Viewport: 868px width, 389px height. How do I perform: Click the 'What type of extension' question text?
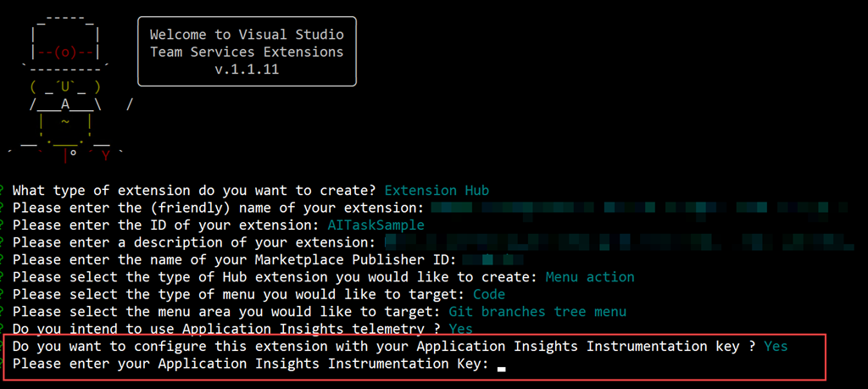coord(195,190)
